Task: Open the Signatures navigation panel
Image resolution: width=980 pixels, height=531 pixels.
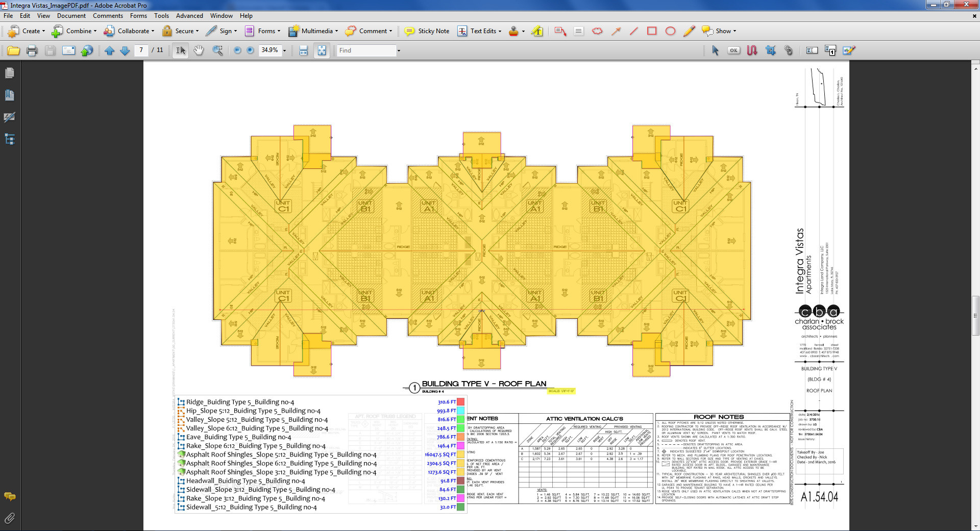Action: point(9,117)
